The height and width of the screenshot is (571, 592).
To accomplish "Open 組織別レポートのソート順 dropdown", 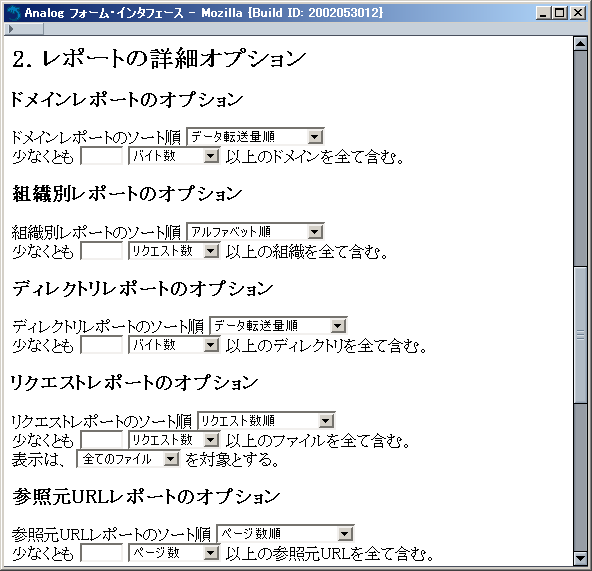I will (255, 231).
